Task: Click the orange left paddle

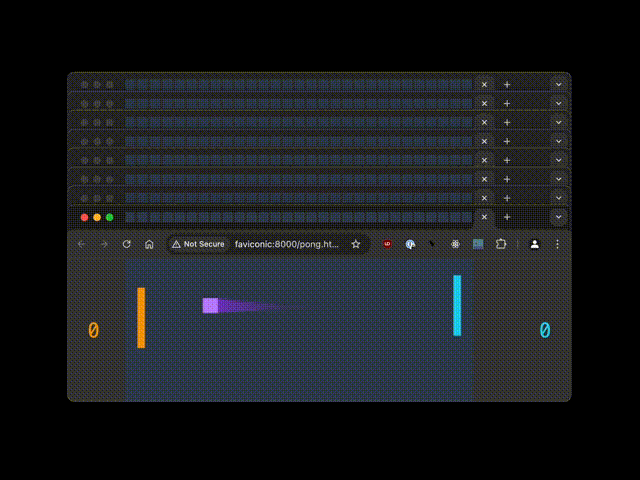Action: (141, 318)
